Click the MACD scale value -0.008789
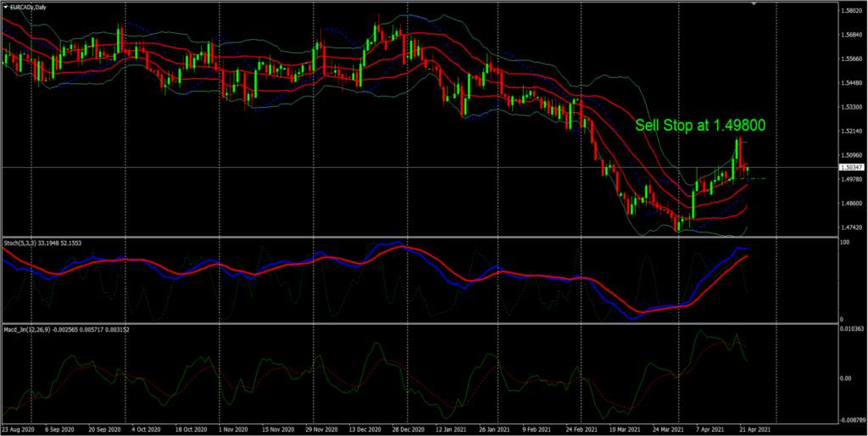 click(853, 421)
